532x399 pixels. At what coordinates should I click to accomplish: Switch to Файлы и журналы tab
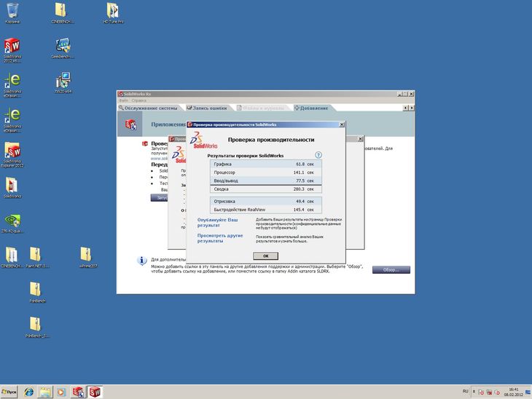point(261,108)
